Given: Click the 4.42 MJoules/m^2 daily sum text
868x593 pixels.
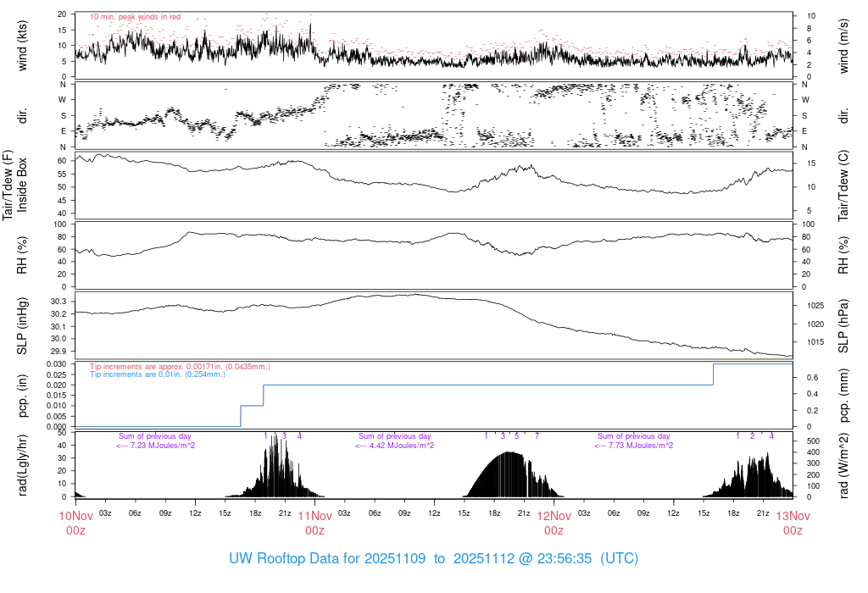Looking at the screenshot, I should click(x=394, y=445).
